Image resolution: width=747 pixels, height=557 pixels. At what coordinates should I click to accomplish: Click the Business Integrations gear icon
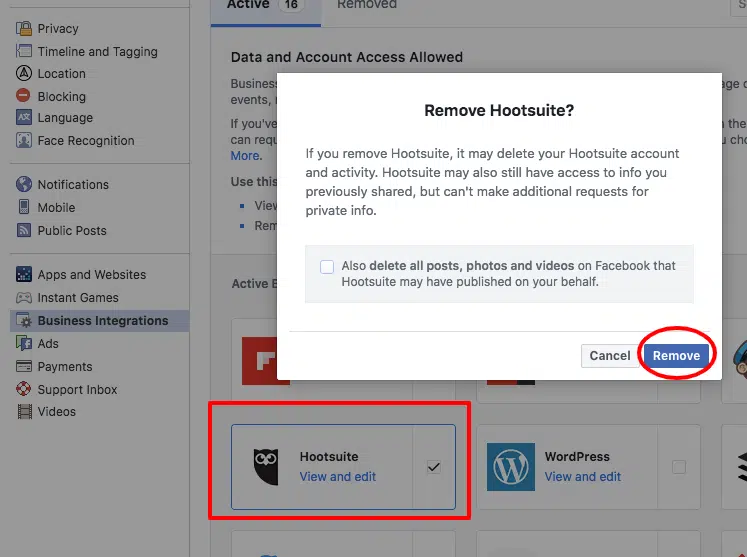pyautogui.click(x=23, y=320)
